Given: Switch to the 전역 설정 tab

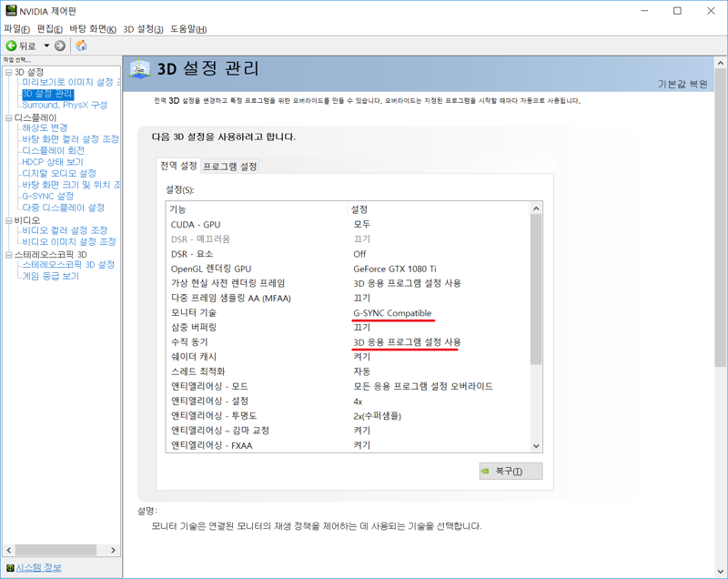Looking at the screenshot, I should (x=178, y=166).
